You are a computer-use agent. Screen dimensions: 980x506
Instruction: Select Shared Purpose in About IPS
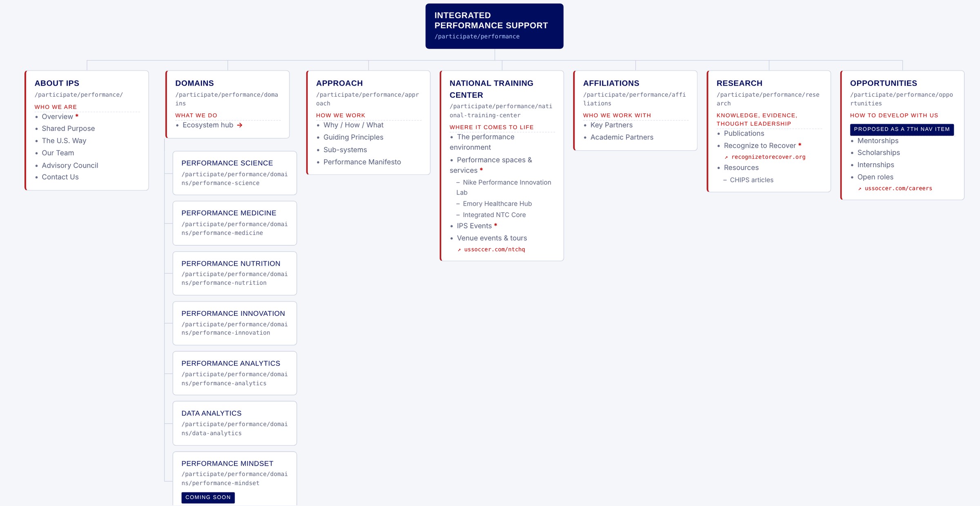click(68, 129)
